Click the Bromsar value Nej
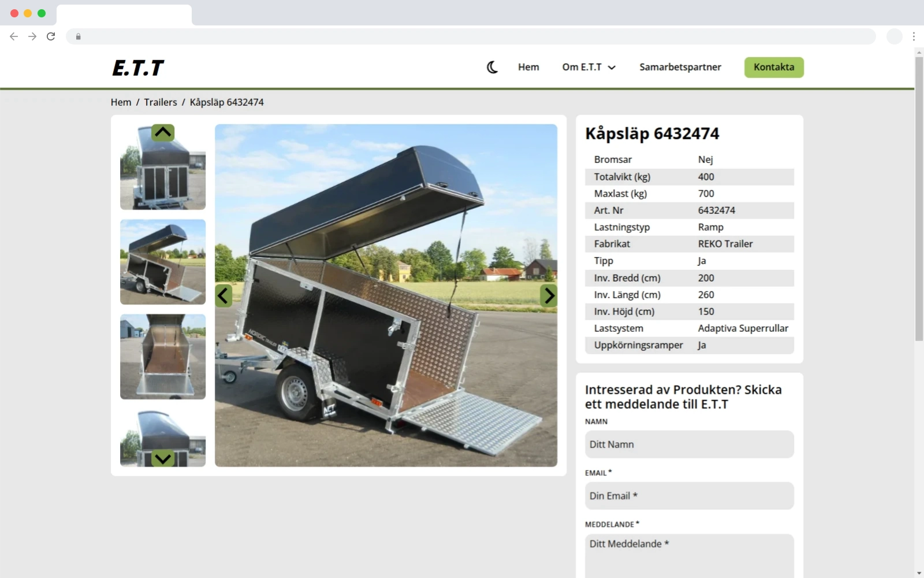The height and width of the screenshot is (578, 924). [705, 160]
